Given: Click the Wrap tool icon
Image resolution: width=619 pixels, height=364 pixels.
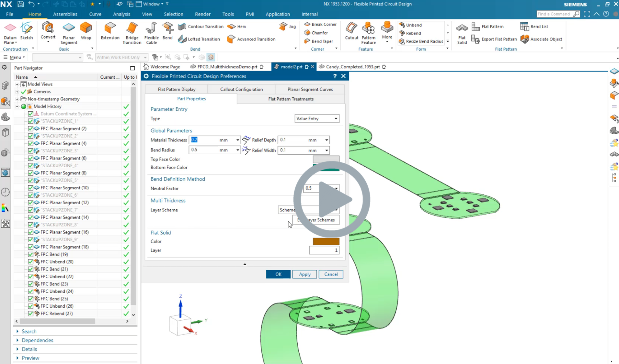Looking at the screenshot, I should tap(86, 31).
